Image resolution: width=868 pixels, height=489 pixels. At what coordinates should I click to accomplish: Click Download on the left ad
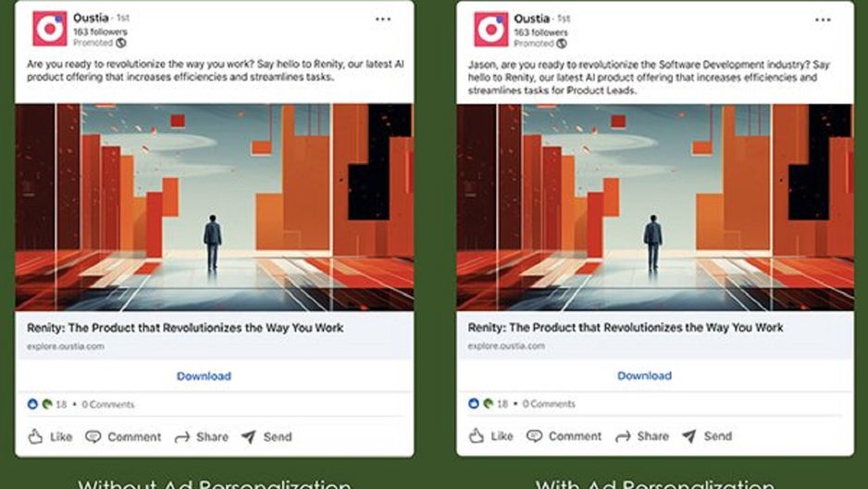pos(204,376)
